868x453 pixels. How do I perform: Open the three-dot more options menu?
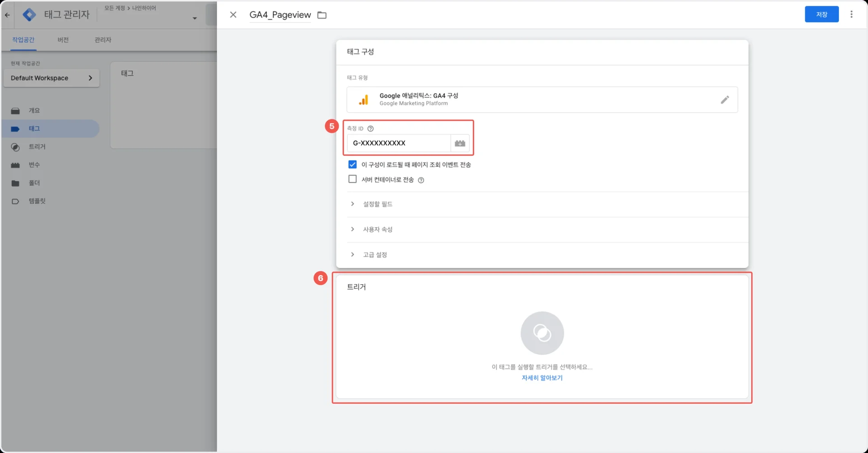pyautogui.click(x=851, y=14)
